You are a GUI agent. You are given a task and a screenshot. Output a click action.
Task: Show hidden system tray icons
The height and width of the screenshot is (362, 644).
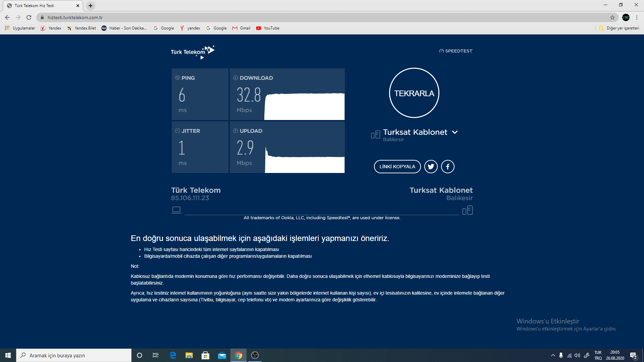pos(553,355)
